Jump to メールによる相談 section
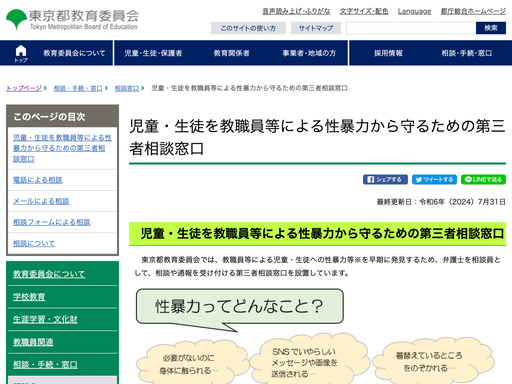The height and width of the screenshot is (384, 512). pos(41,201)
